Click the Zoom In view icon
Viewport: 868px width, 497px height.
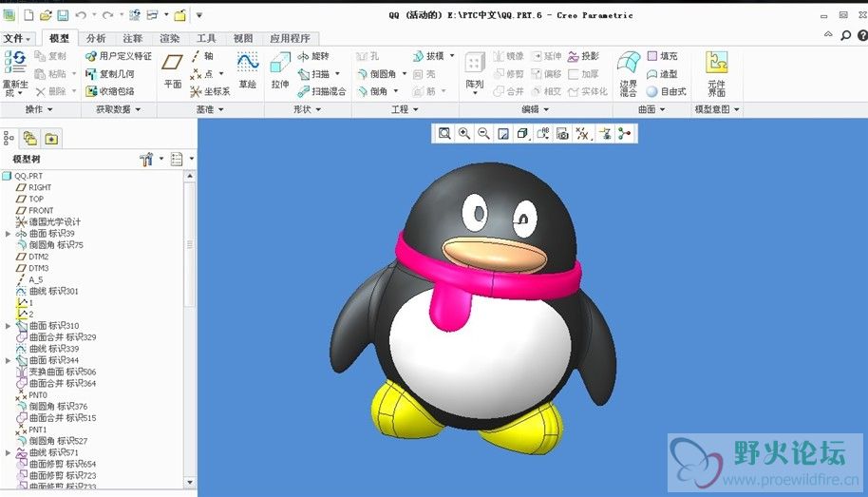pyautogui.click(x=463, y=134)
